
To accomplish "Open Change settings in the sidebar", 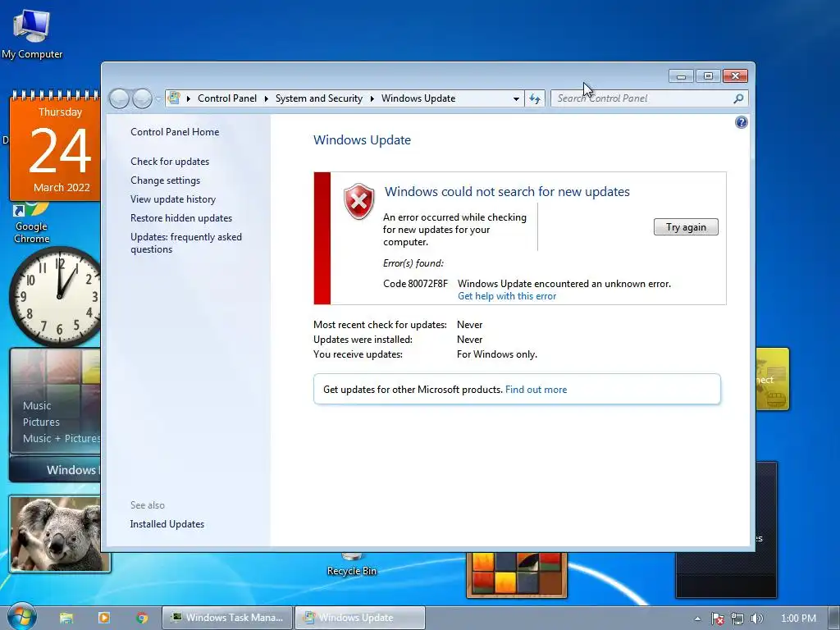I will (x=165, y=180).
